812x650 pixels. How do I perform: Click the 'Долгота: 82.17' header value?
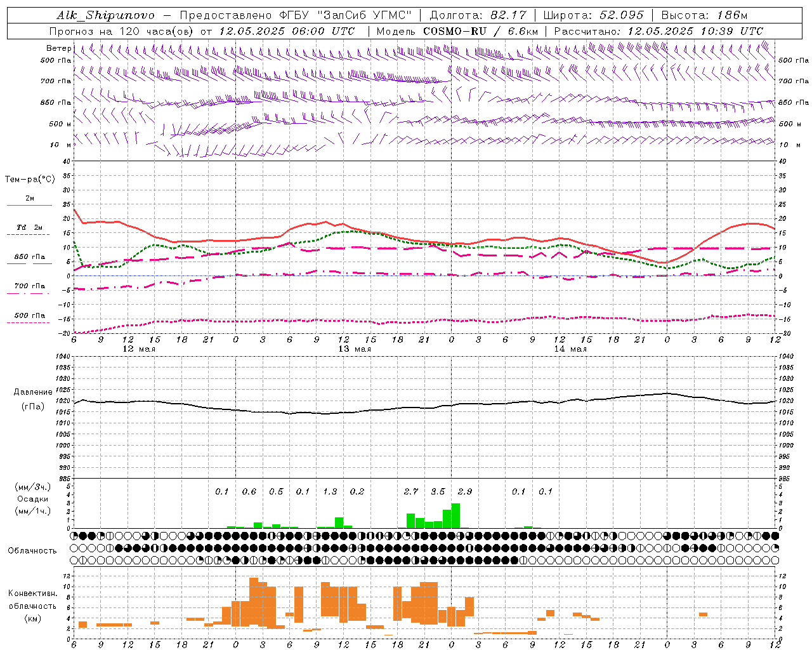point(478,15)
